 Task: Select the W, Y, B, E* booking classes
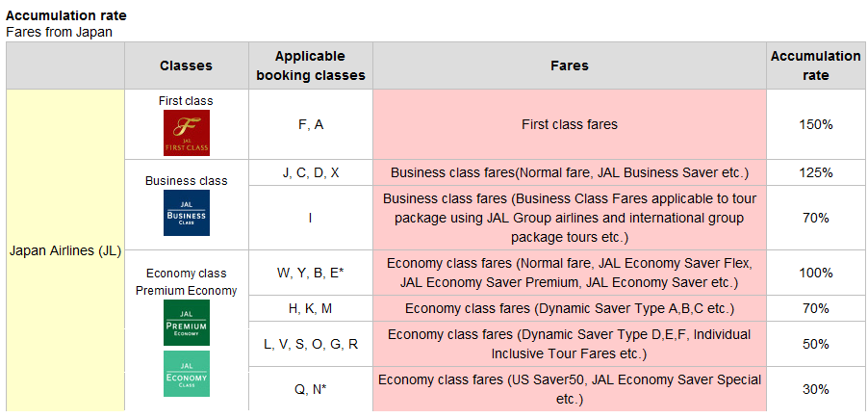click(x=311, y=273)
